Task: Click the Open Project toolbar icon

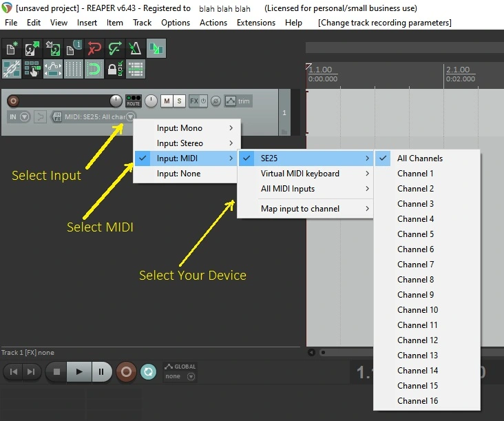Action: (32, 48)
